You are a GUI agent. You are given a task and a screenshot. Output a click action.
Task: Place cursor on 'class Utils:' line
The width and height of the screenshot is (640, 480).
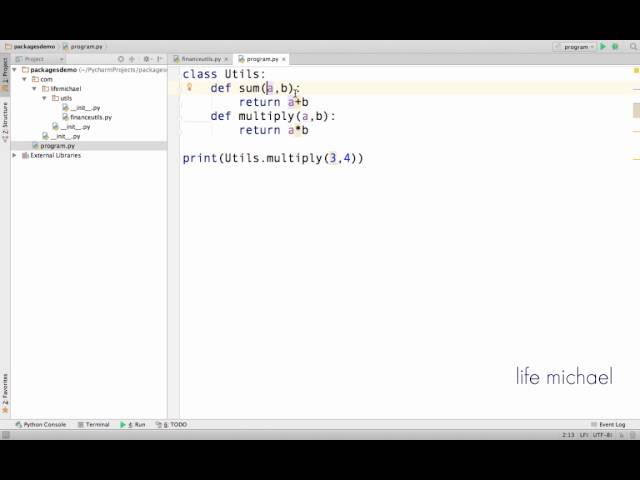(224, 74)
